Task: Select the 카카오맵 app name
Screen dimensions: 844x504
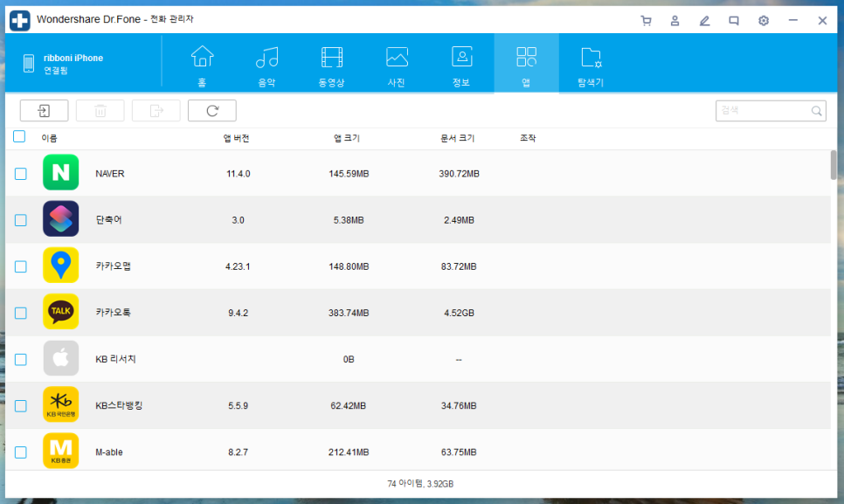Action: point(113,266)
